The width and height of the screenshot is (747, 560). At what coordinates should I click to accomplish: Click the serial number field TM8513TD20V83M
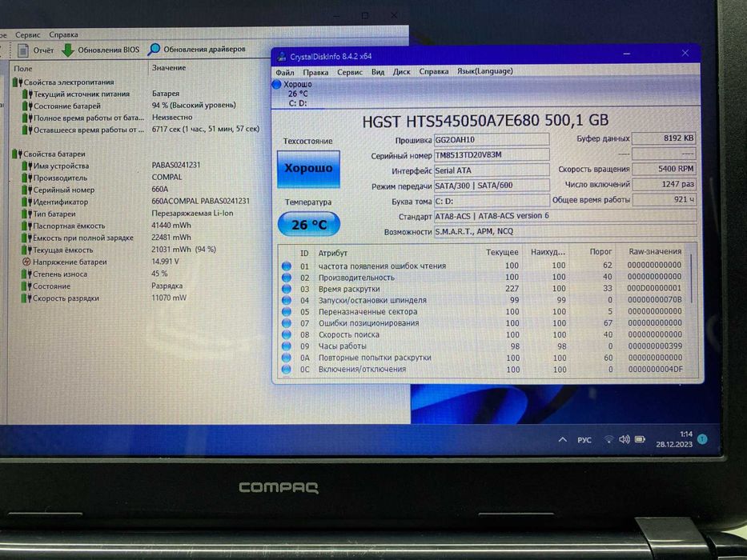tap(492, 154)
